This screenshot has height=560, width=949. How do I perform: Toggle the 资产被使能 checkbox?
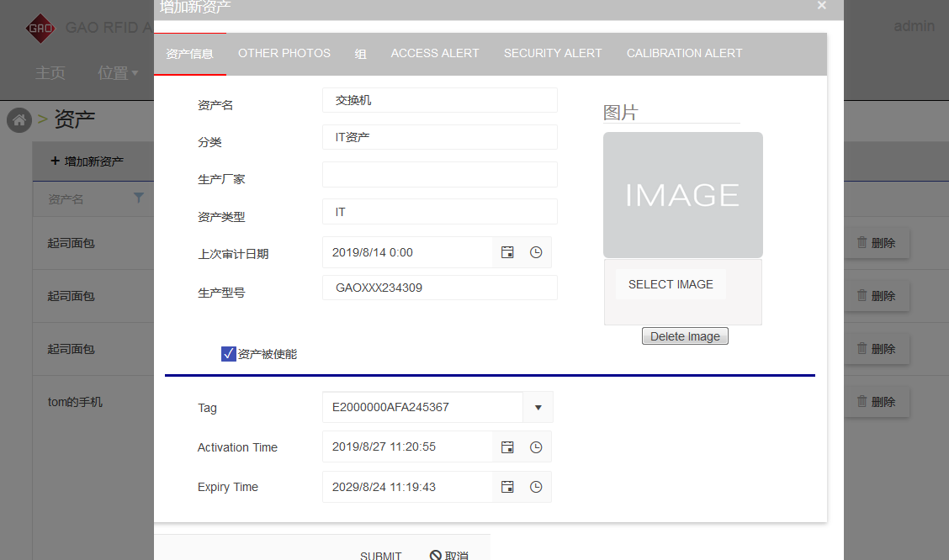point(228,354)
